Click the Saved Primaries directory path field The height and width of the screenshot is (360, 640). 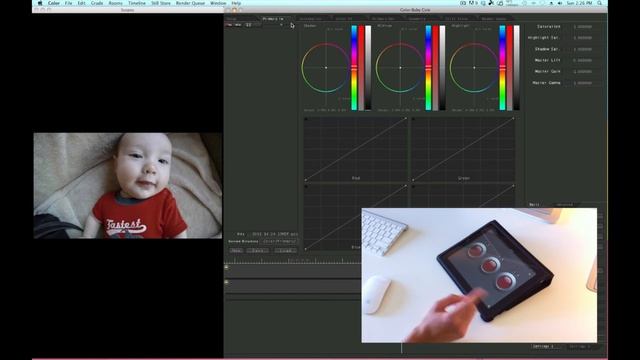pos(279,242)
